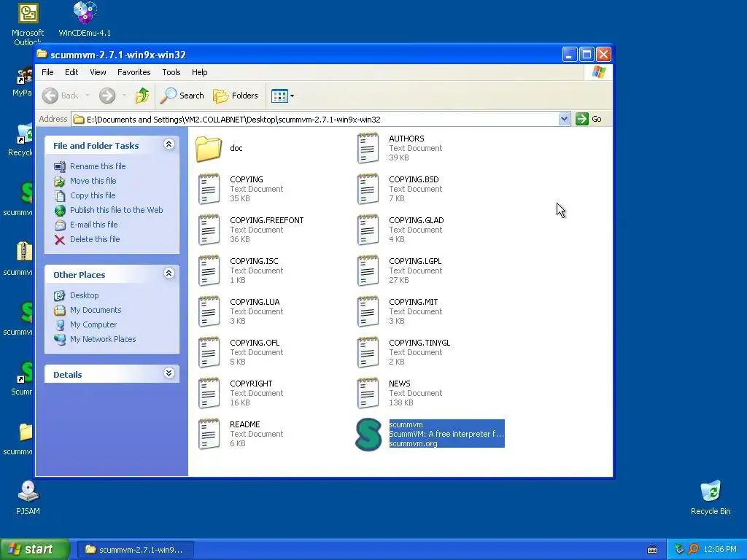Click the scummvm-2.7.1-win9 taskbar button
747x560 pixels.
click(x=135, y=550)
